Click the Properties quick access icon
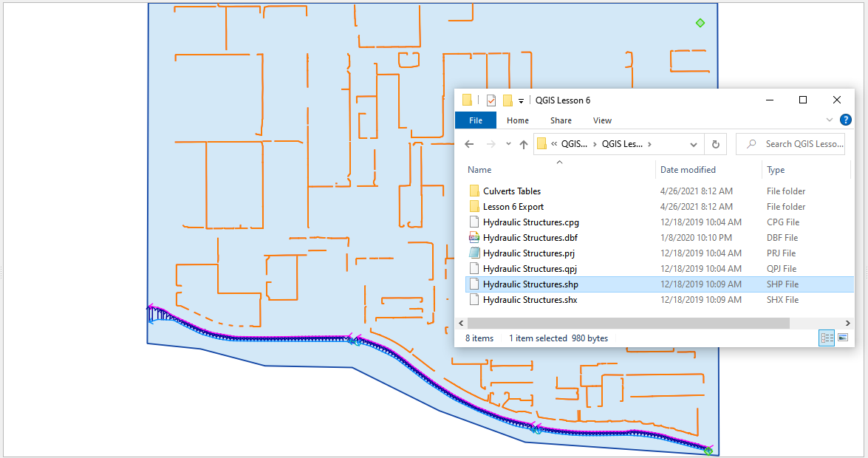This screenshot has width=868, height=458. tap(491, 100)
